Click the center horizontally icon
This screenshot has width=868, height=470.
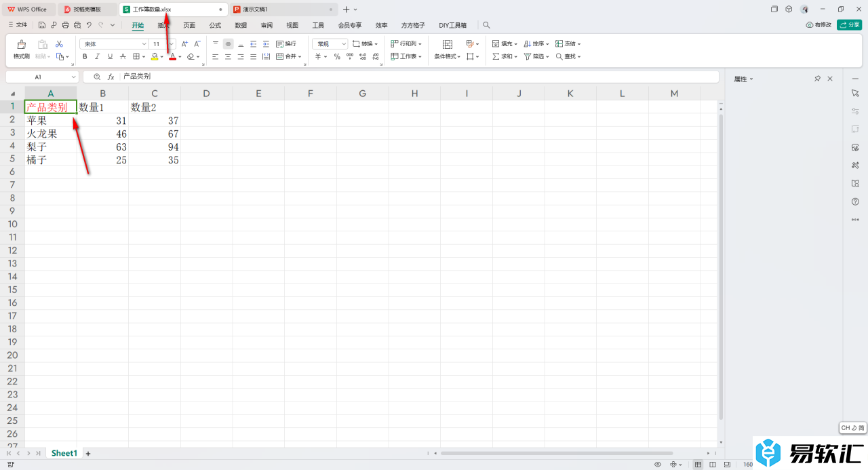point(228,56)
